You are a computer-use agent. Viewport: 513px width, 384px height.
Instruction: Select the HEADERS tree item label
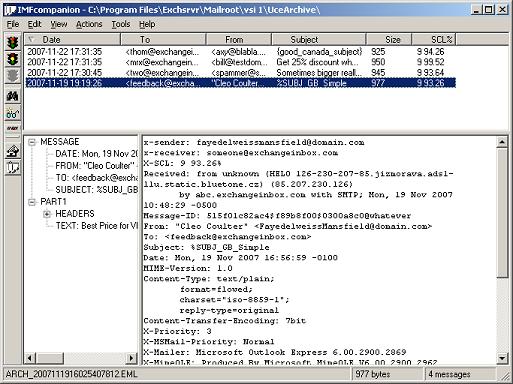[x=75, y=214]
